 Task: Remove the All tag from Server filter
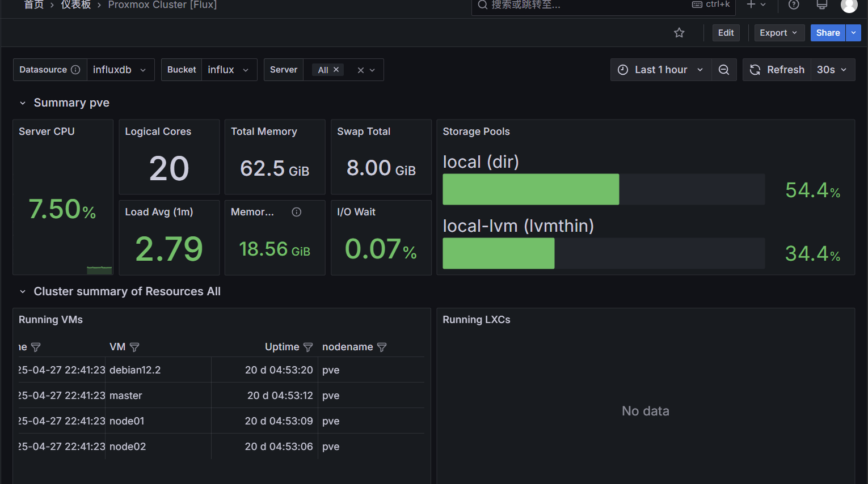tap(336, 70)
